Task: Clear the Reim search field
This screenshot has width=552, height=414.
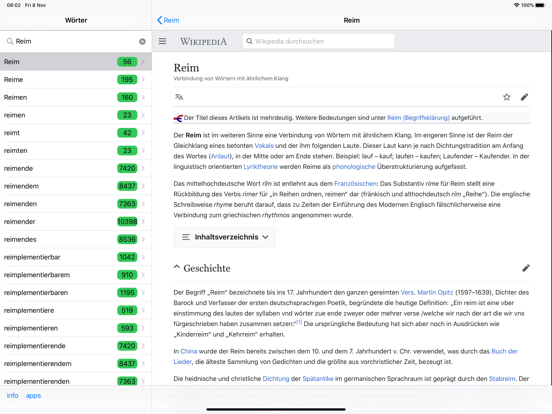Action: tap(142, 42)
